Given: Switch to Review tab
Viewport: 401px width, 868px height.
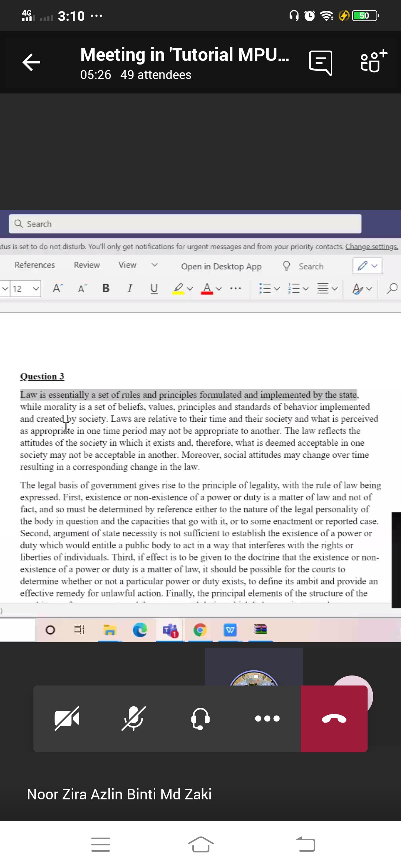Looking at the screenshot, I should pyautogui.click(x=87, y=265).
